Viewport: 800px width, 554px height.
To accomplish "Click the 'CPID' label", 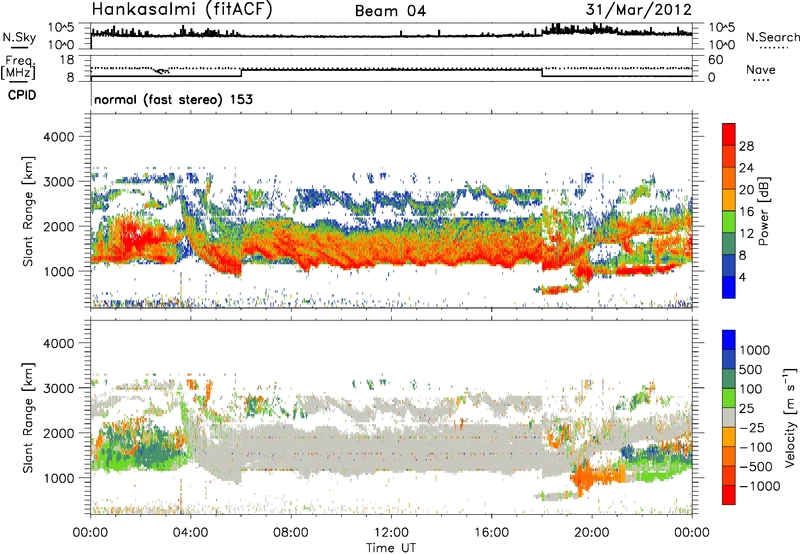I will click(x=22, y=95).
